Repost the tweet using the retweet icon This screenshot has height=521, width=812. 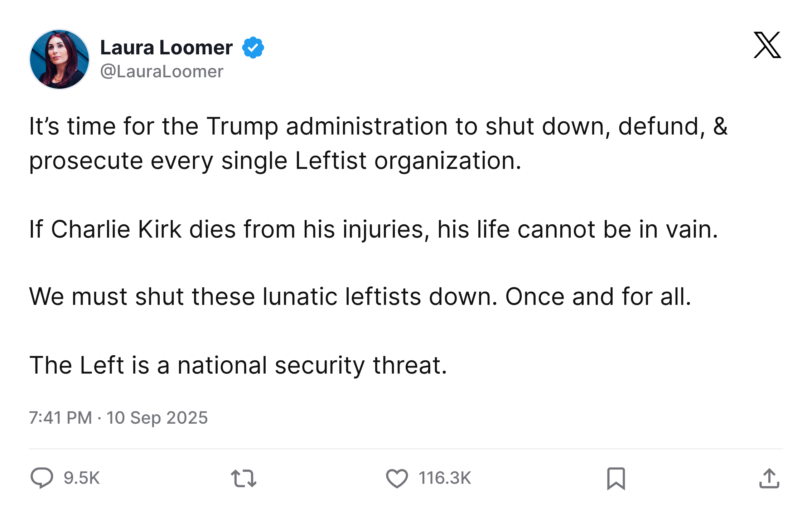click(243, 478)
